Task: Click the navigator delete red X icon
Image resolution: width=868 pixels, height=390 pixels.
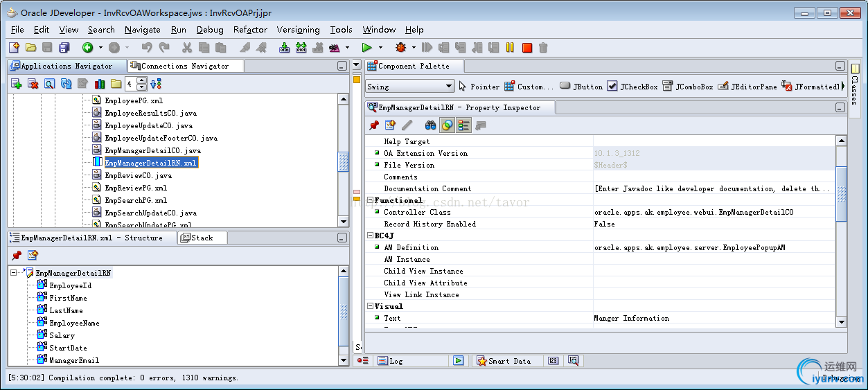Action: coord(33,84)
